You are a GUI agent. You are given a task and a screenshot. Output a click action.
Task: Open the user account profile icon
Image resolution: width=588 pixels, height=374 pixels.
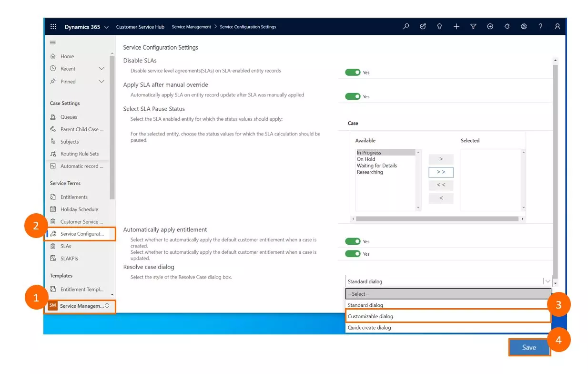(x=557, y=27)
